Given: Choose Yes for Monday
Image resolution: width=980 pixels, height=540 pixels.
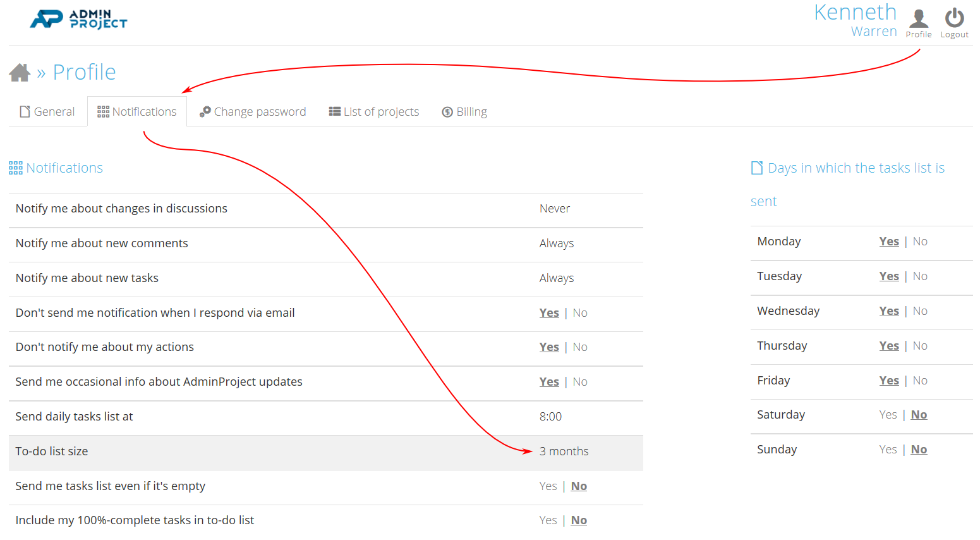Looking at the screenshot, I should 889,242.
